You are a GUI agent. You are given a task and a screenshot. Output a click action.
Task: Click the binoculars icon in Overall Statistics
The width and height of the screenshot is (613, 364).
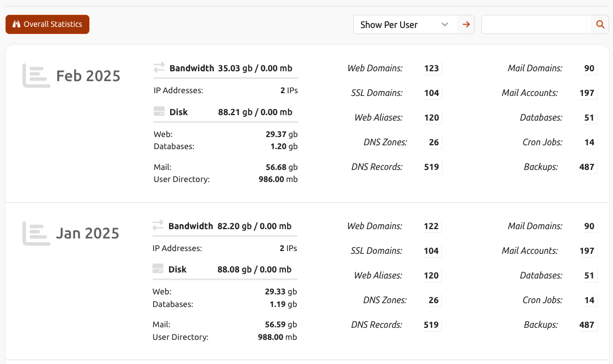click(16, 24)
